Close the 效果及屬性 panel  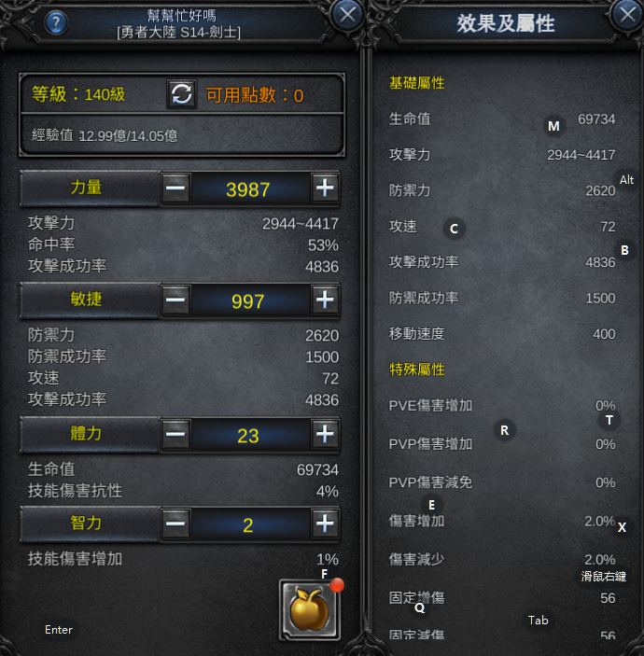point(627,15)
